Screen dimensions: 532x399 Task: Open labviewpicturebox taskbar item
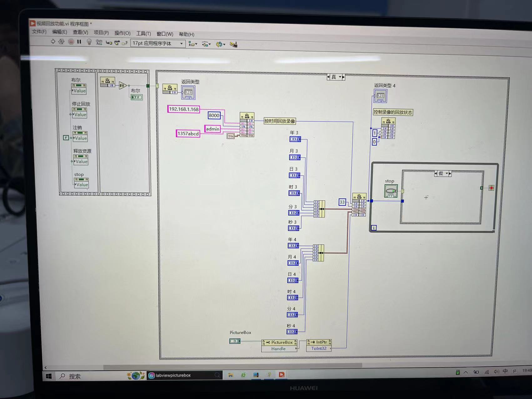[x=184, y=375]
